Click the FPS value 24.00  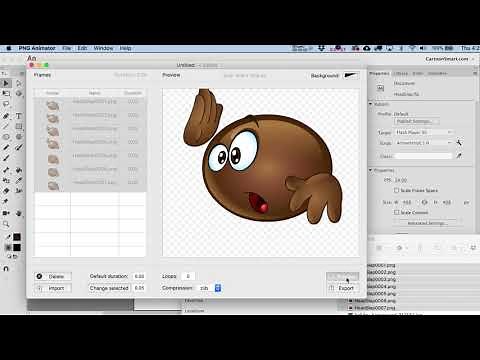(x=401, y=180)
